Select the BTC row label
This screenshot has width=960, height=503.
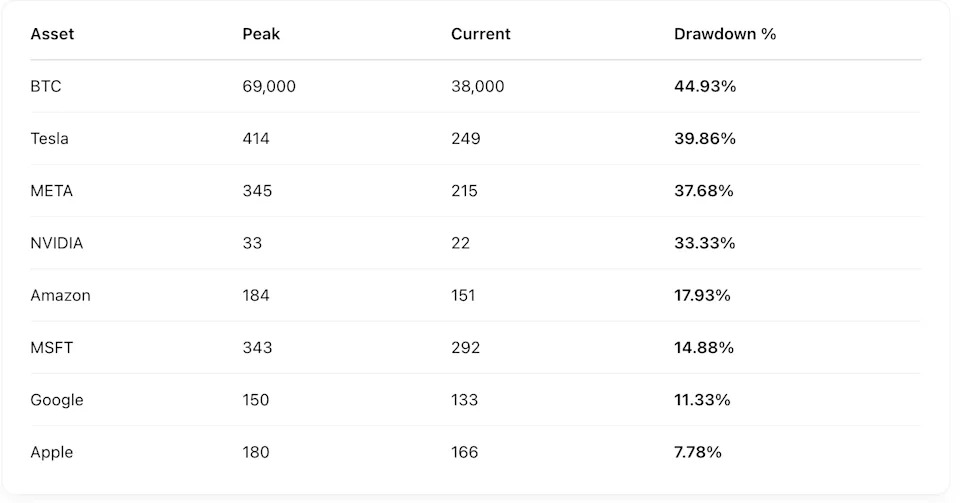click(46, 86)
